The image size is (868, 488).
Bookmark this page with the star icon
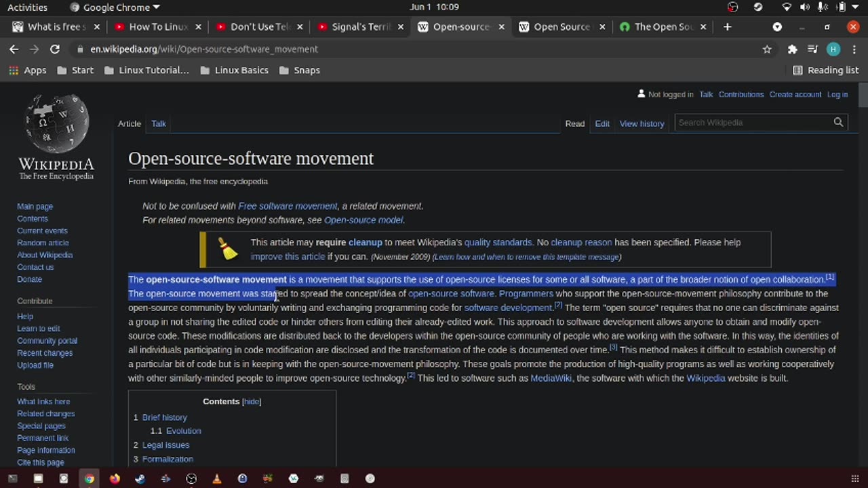[x=767, y=49]
